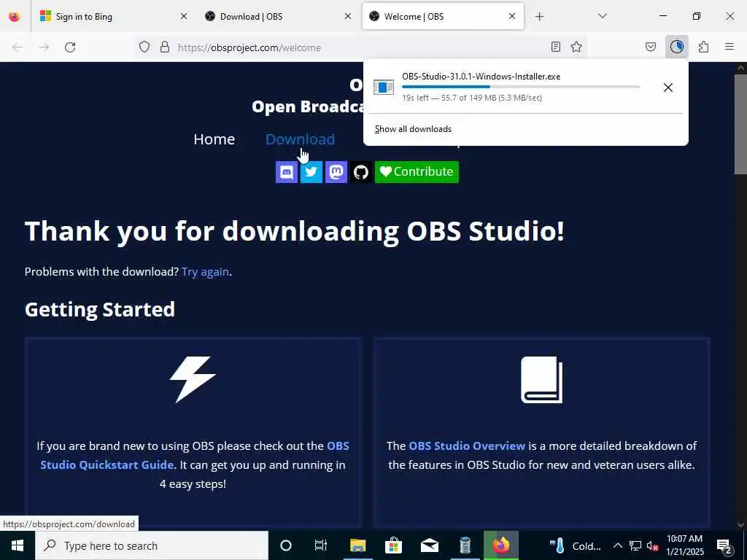Screen dimensions: 747x560
Task: Click the Home navigation link
Action: coord(214,139)
